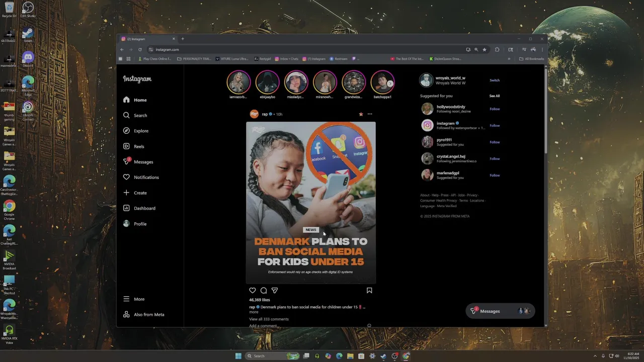Open Windows Start menu

(238, 356)
